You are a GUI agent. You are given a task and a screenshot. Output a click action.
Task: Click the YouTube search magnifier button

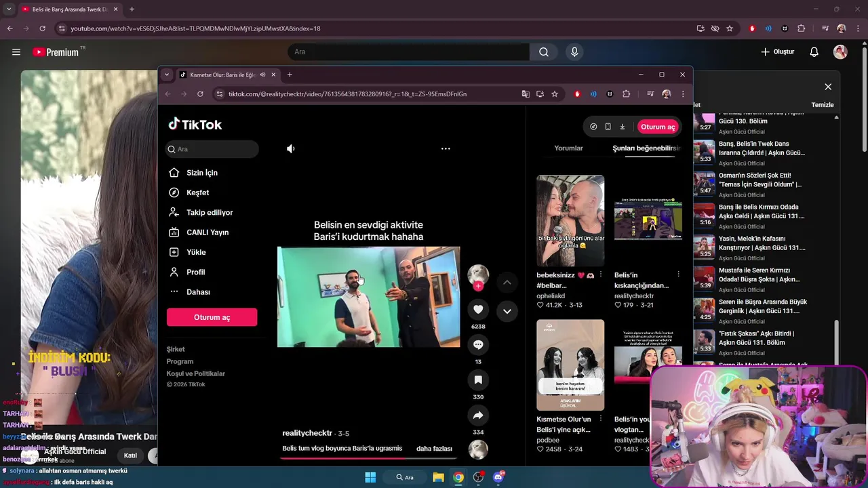point(544,52)
